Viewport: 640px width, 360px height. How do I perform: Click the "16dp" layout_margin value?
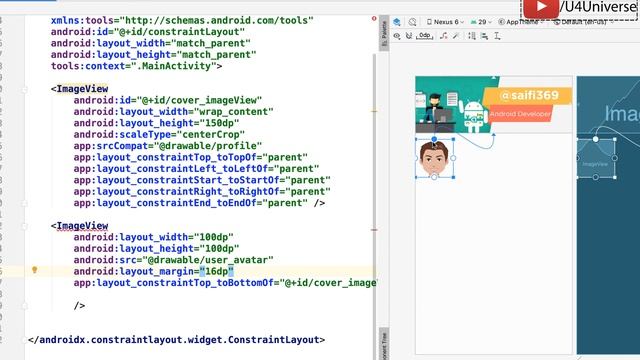coord(216,271)
